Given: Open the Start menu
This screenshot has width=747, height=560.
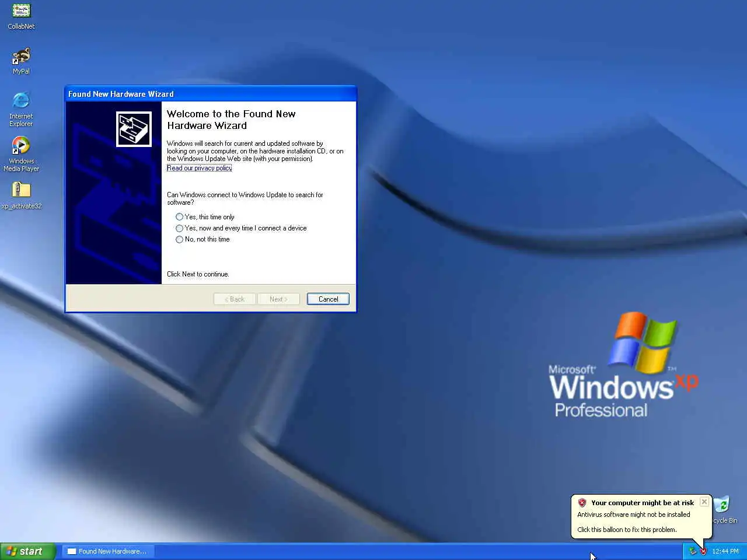Looking at the screenshot, I should (x=28, y=551).
